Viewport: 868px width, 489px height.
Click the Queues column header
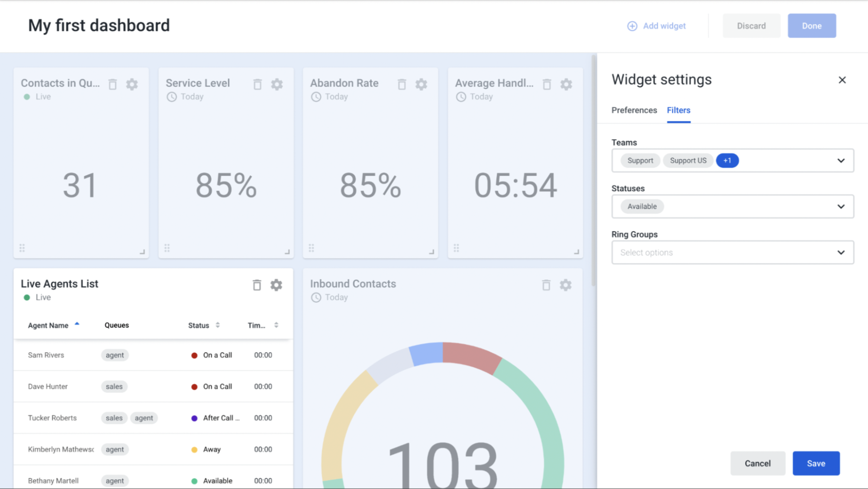coord(116,325)
